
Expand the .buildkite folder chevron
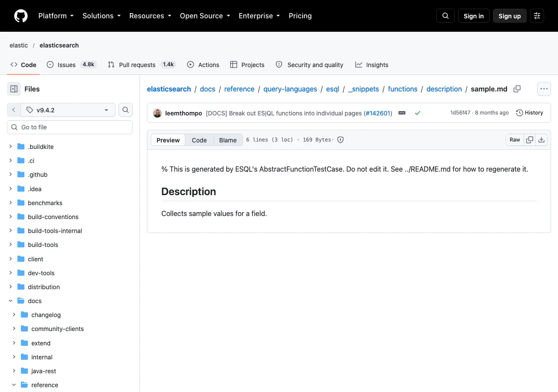10,147
